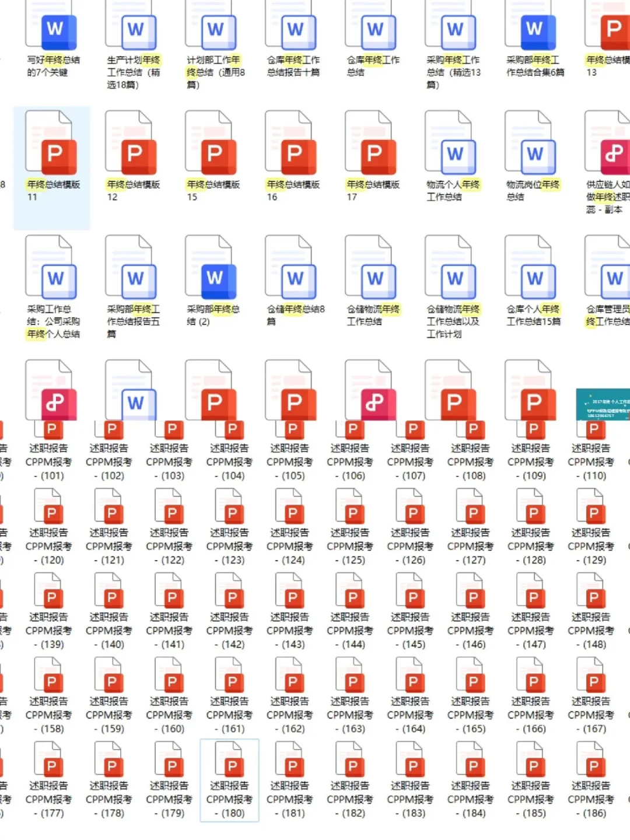Image resolution: width=630 pixels, height=840 pixels.
Task: Click the PowerPoint icon of 述职报告CPPM报考 - (123)
Action: coord(229,506)
